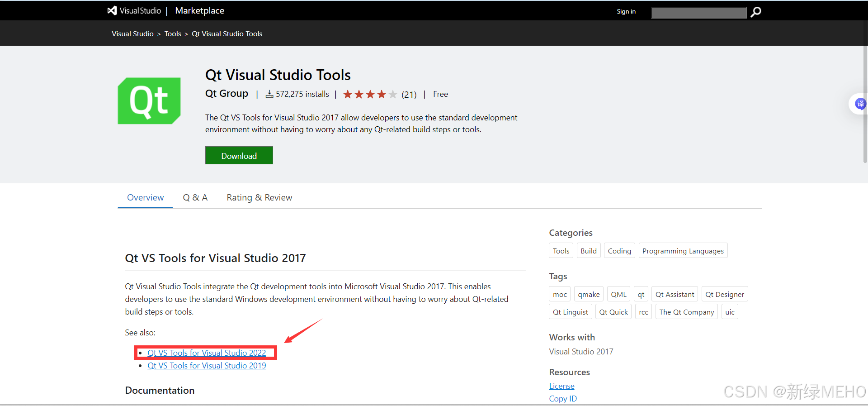Screen dimensions: 868x406
Task: Focus the Marketplace search input field
Action: [699, 13]
